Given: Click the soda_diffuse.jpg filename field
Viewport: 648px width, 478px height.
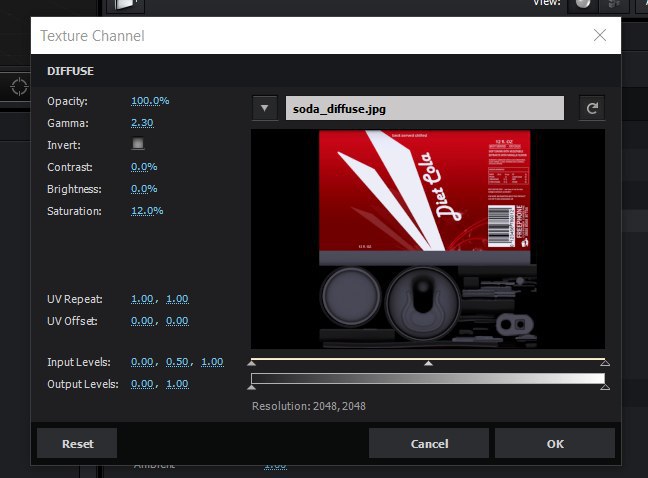Looking at the screenshot, I should [x=425, y=108].
